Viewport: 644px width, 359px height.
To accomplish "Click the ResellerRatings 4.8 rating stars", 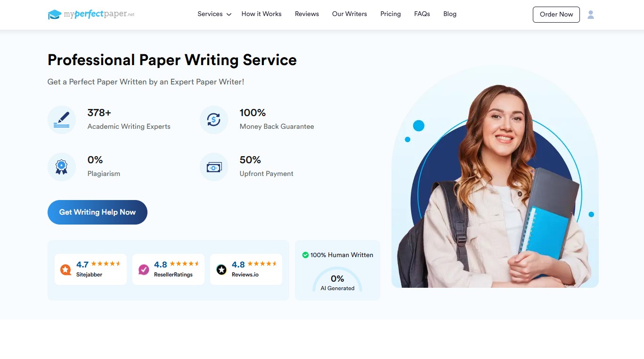I will tap(185, 264).
